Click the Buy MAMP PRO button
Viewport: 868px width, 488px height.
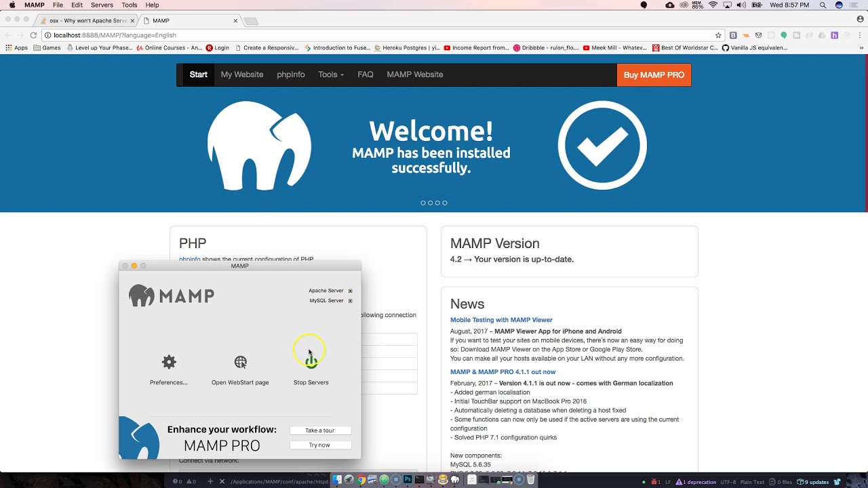[654, 75]
